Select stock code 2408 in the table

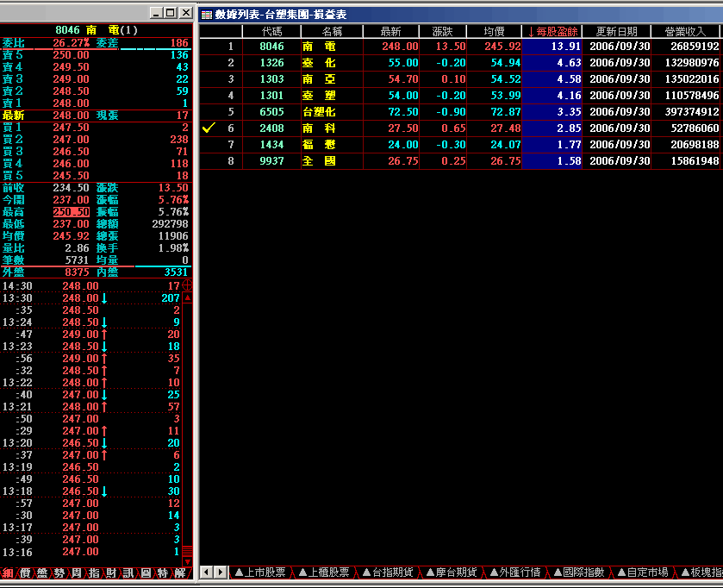[271, 128]
